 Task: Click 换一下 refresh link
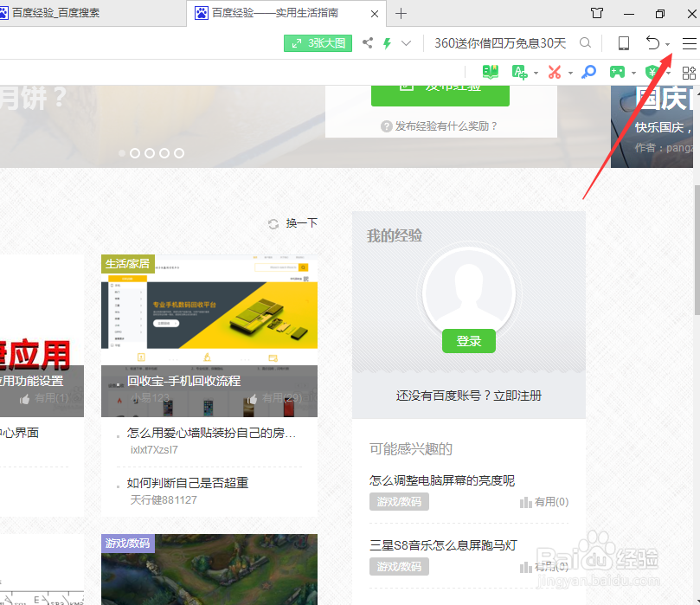click(302, 222)
